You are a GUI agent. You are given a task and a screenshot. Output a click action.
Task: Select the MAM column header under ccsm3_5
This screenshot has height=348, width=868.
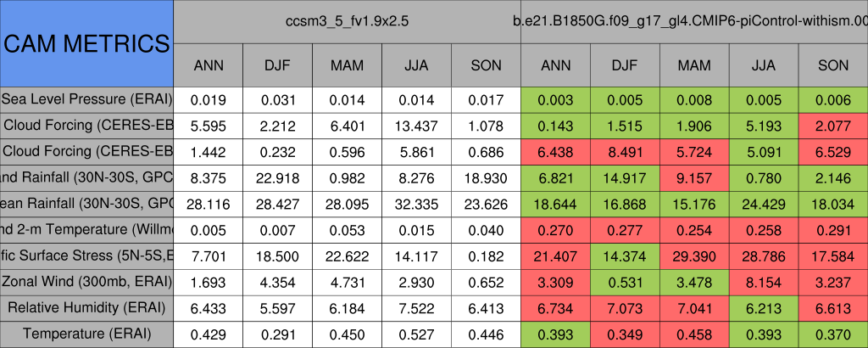tap(347, 65)
